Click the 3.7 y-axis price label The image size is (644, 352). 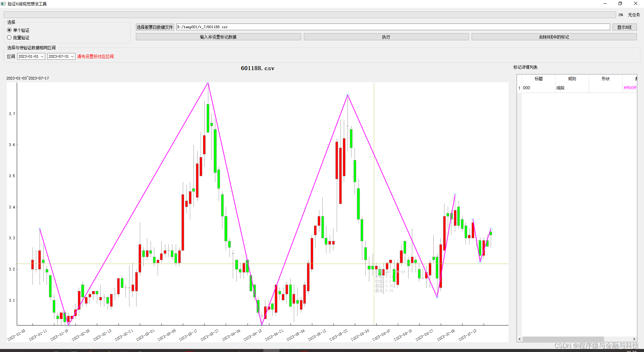(x=12, y=114)
